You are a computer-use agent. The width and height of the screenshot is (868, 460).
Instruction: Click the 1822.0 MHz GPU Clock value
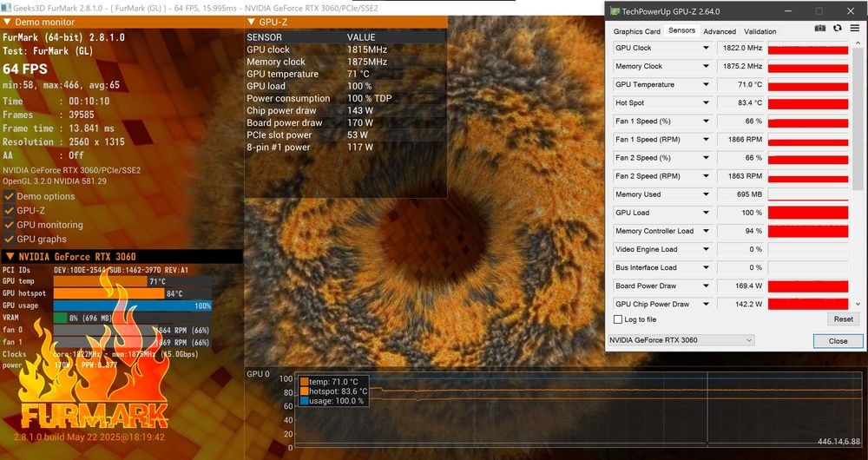(742, 48)
